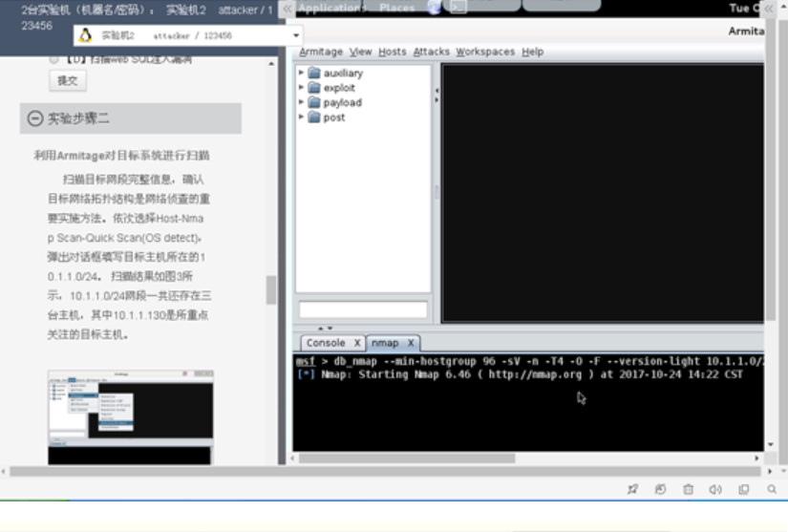Click the 提交 submit button
Viewport: 788px width, 532px height.
coord(68,80)
